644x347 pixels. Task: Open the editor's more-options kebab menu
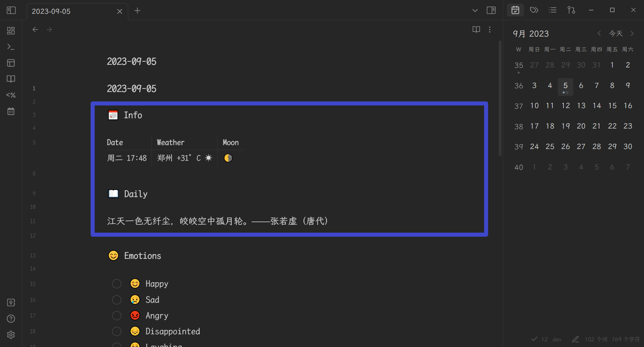(490, 30)
